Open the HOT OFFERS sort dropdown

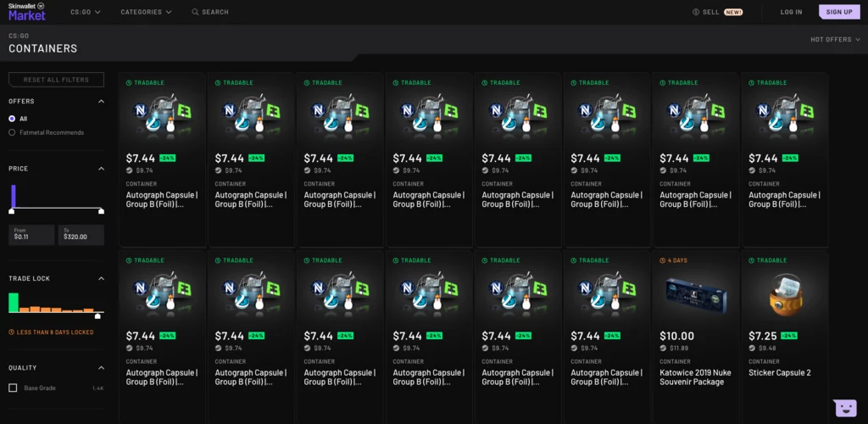tap(835, 39)
